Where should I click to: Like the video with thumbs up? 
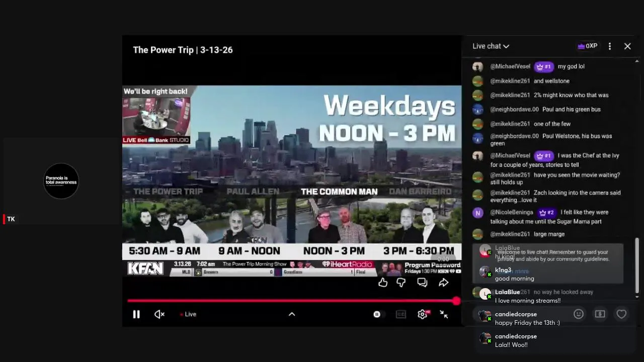pos(383,283)
